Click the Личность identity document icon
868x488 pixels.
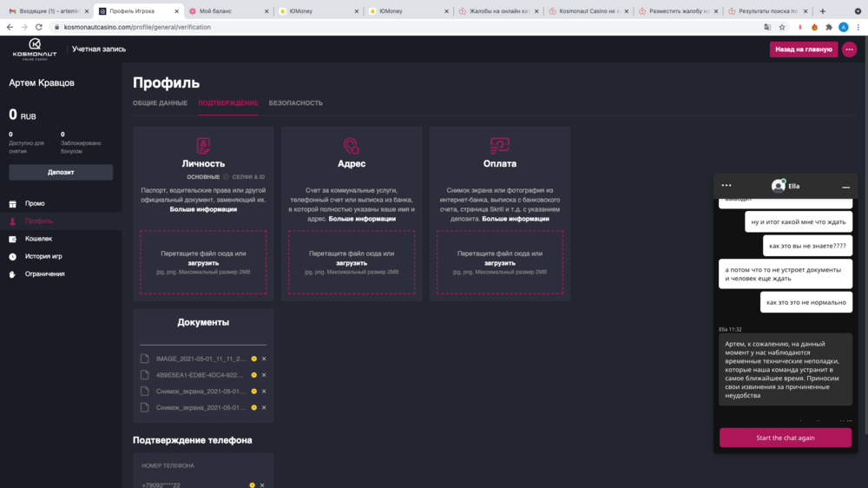point(203,145)
